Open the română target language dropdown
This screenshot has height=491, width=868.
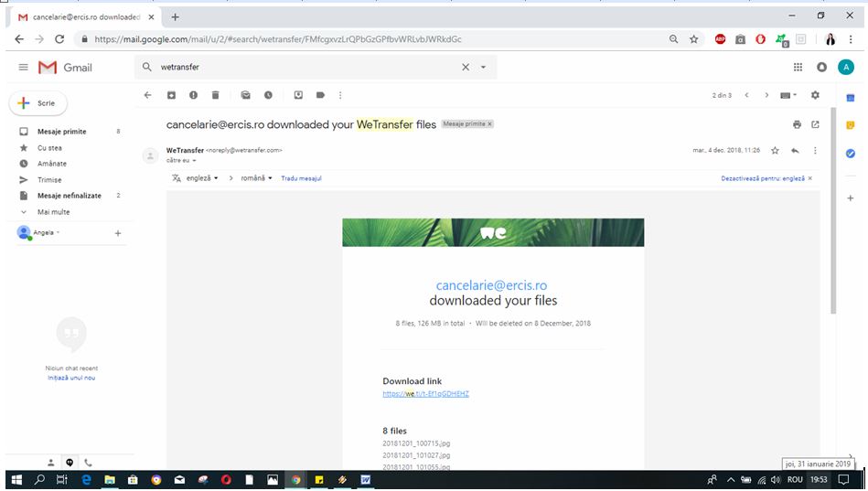point(257,178)
